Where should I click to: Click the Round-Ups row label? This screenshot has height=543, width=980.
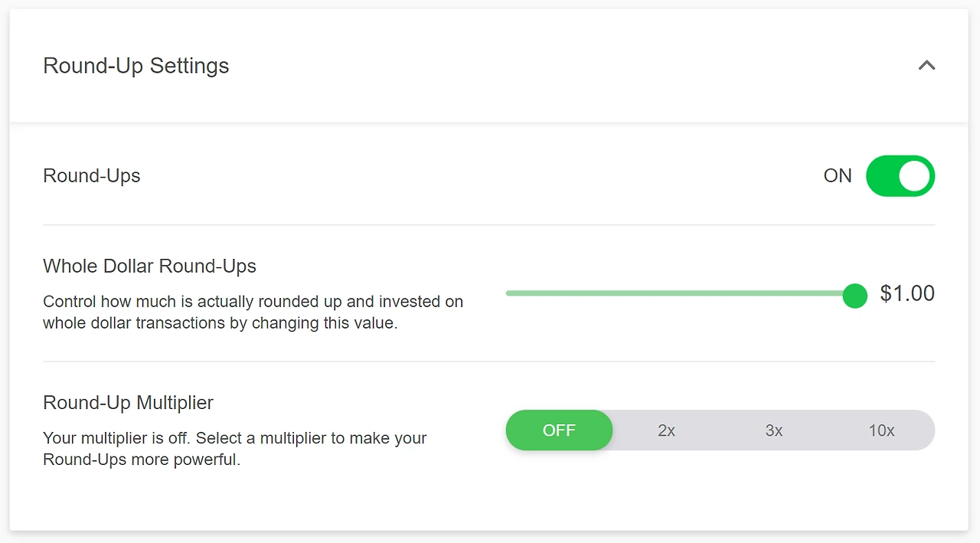pos(92,176)
